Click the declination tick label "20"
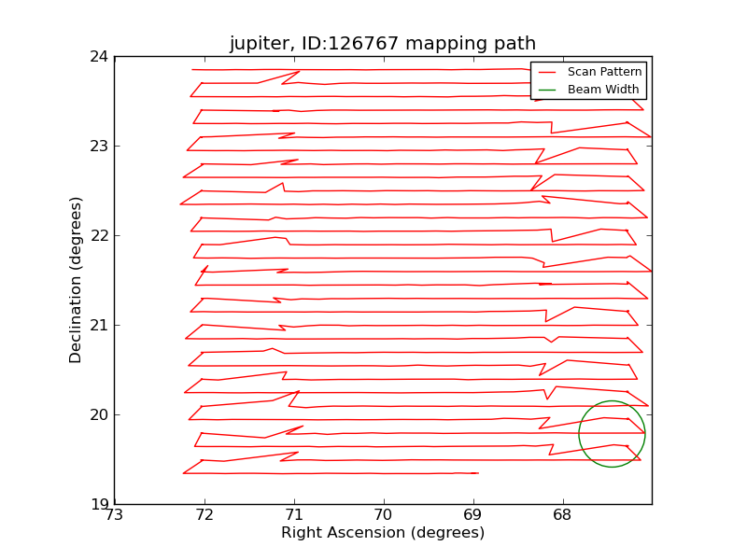 [99, 414]
